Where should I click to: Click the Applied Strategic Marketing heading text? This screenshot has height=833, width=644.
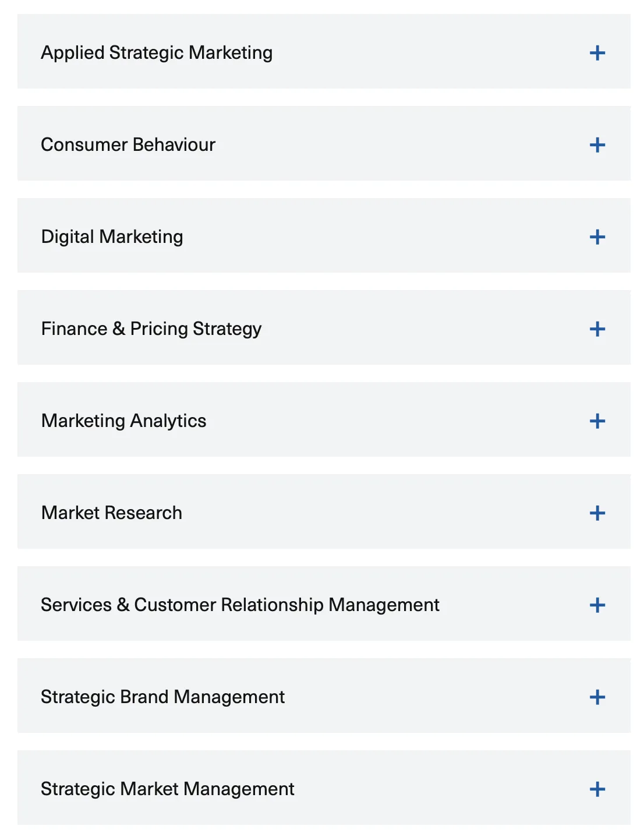pos(157,53)
